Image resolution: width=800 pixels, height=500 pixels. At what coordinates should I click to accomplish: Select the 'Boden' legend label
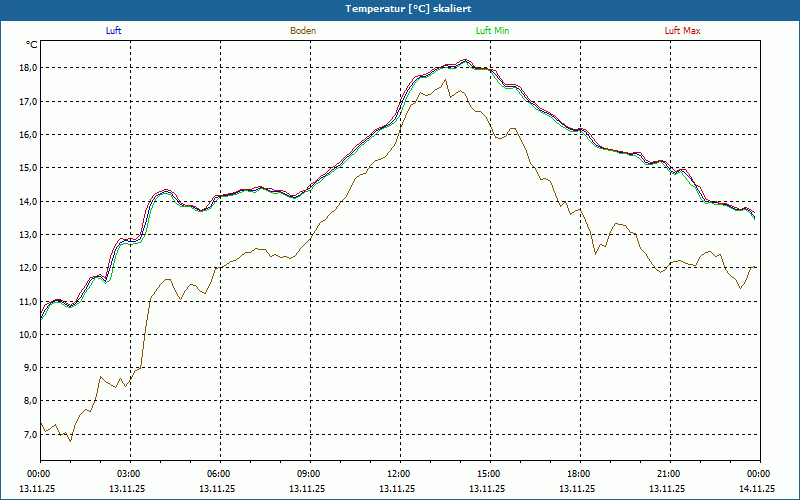pyautogui.click(x=303, y=31)
